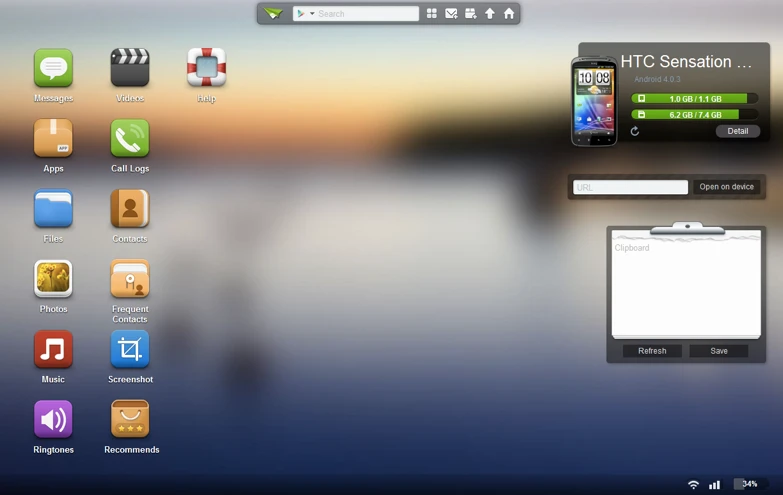Click the Open on device button

[x=727, y=187]
